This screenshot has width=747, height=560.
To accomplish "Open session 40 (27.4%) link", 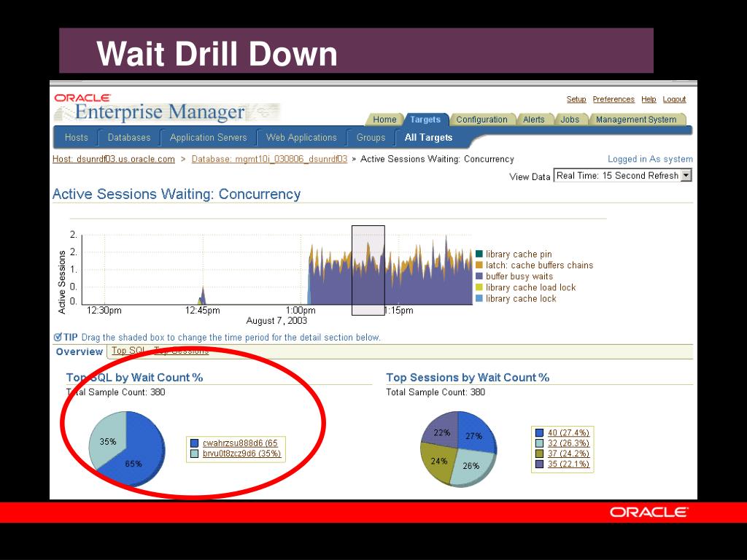I will [568, 433].
